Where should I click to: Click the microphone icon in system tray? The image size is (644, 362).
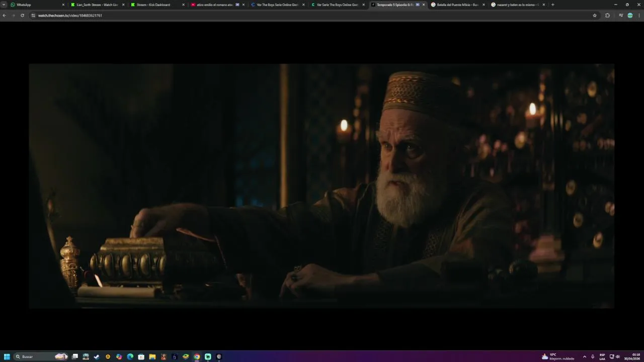pos(593,356)
